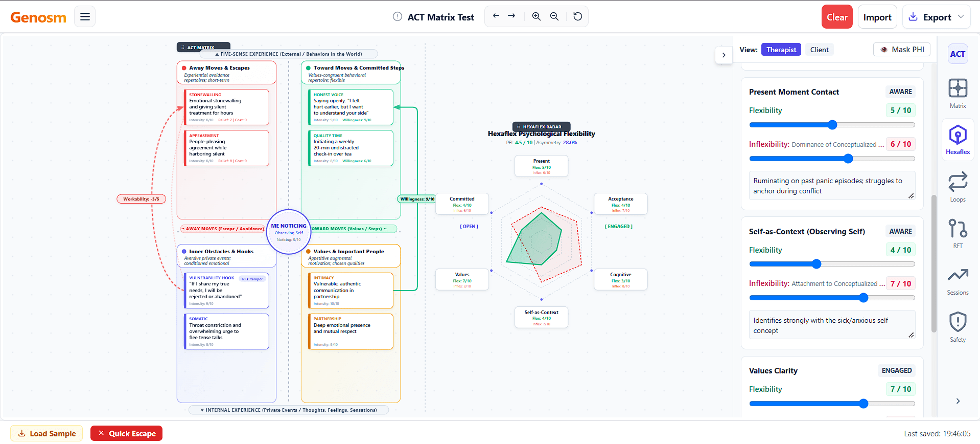This screenshot has height=444, width=980.
Task: Collapse the right panel with the chevron
Action: [724, 55]
